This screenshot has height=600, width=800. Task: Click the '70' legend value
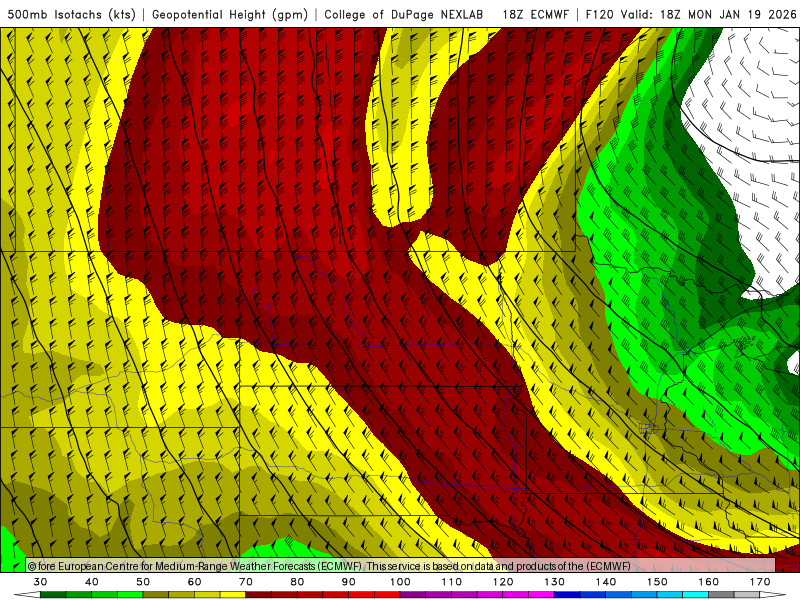click(246, 582)
